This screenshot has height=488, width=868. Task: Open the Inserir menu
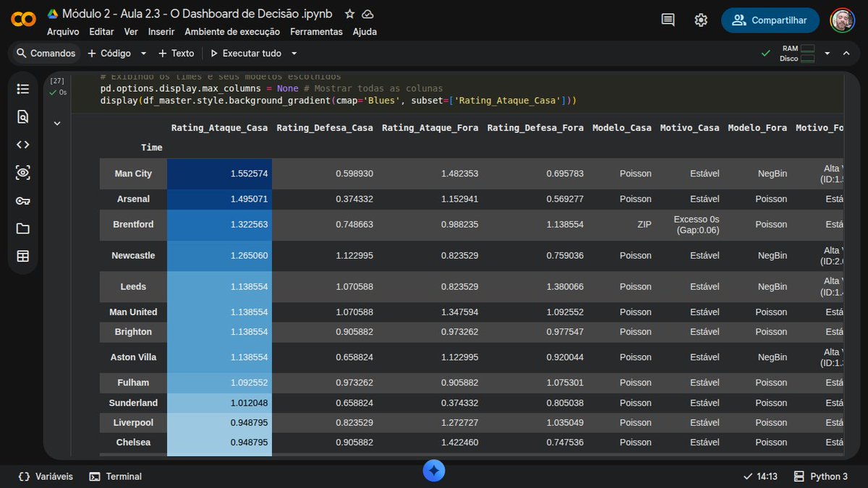[x=161, y=32]
